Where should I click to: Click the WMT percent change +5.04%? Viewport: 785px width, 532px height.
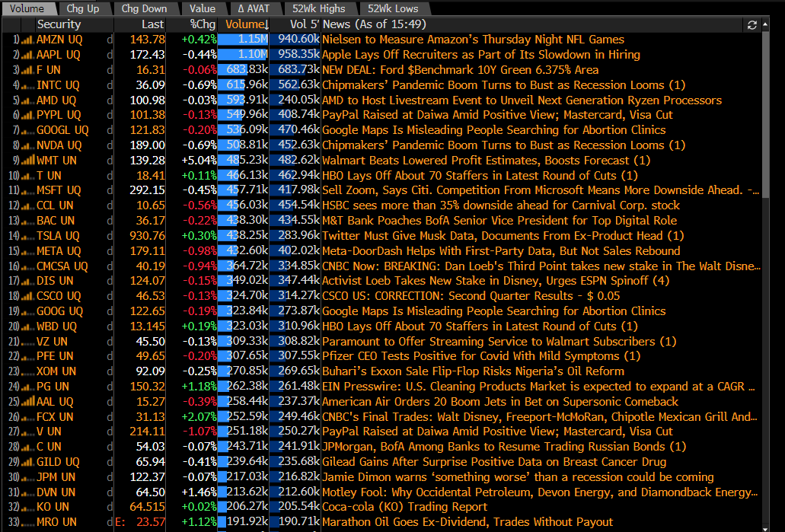(x=199, y=161)
